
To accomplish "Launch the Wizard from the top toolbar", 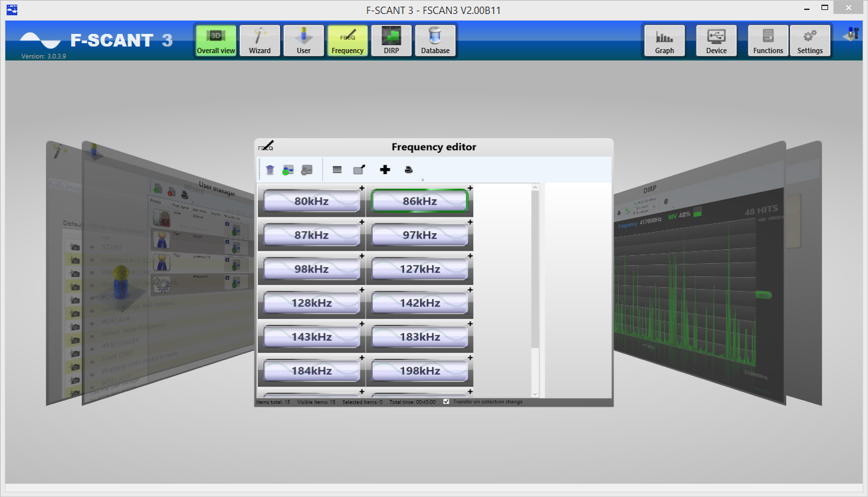I will click(260, 41).
